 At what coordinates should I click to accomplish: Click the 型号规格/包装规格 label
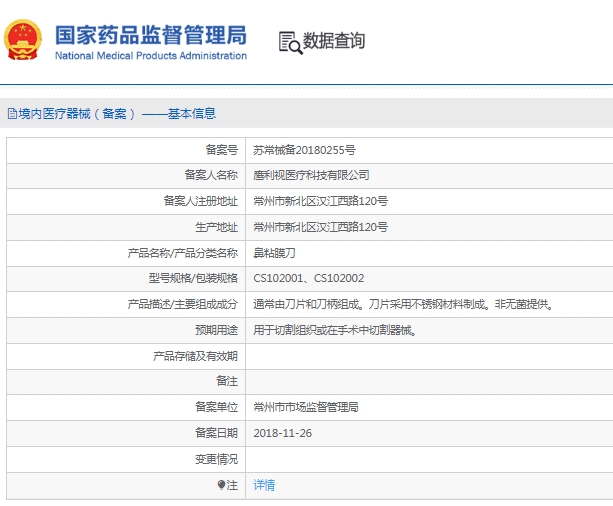click(x=193, y=278)
